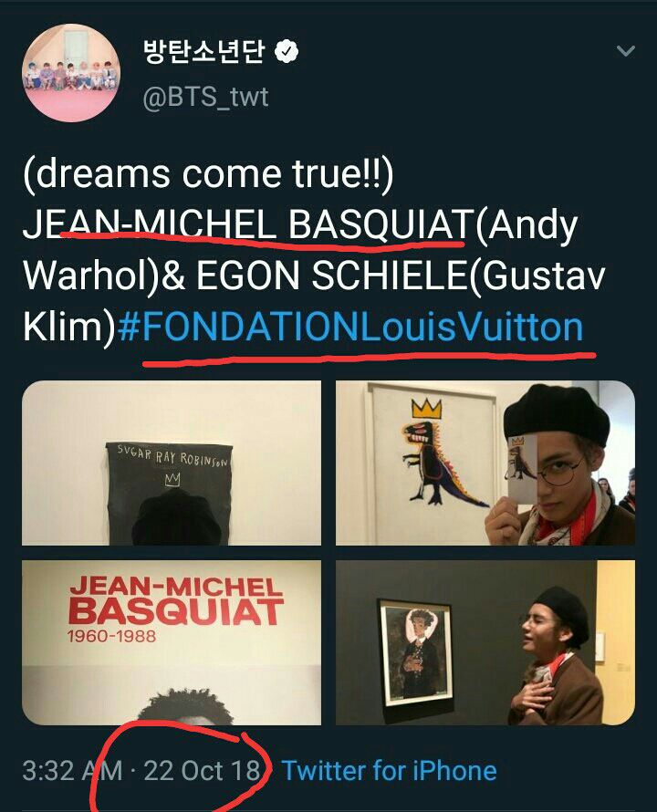Open the Jean-Michel Basquiat 1960-1988 poster photo

click(172, 642)
